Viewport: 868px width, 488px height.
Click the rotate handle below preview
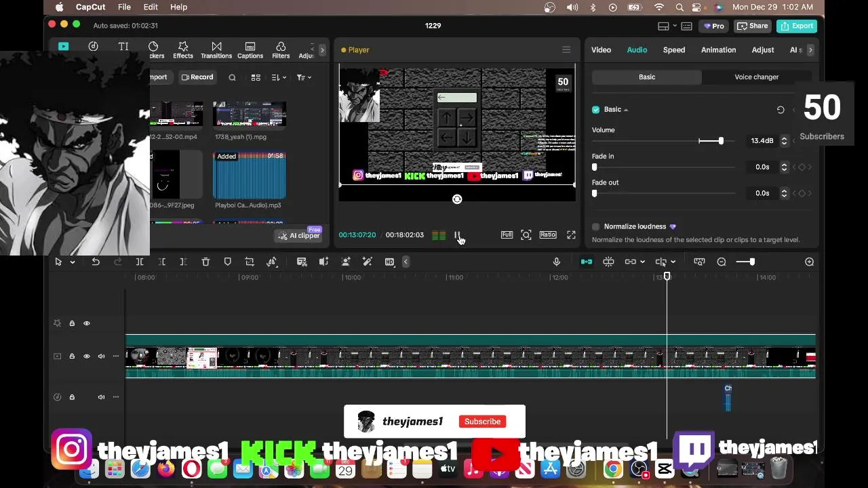[457, 199]
